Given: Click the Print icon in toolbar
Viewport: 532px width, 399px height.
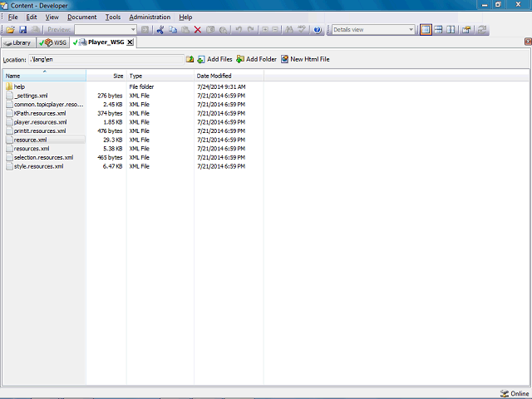Looking at the screenshot, I should 35,30.
